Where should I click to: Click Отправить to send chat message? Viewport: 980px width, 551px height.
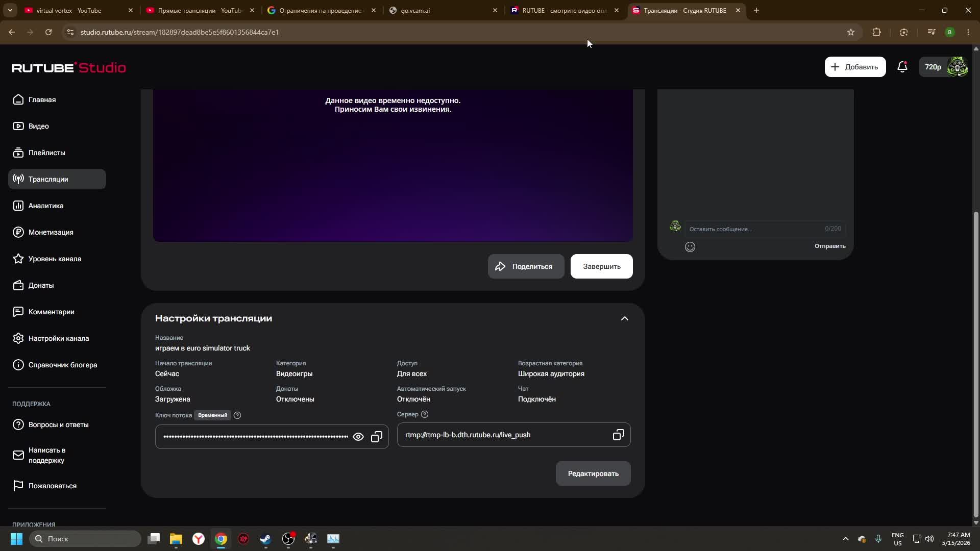tap(830, 246)
